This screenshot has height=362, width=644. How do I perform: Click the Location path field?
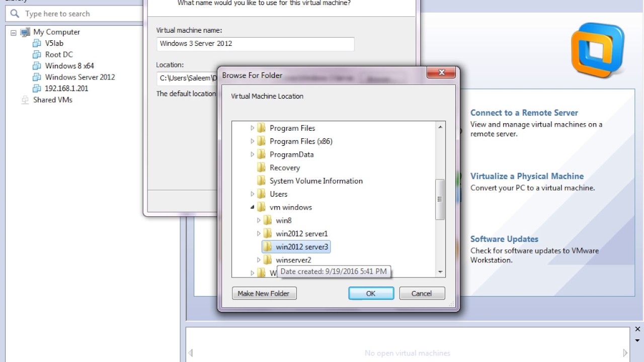(187, 78)
